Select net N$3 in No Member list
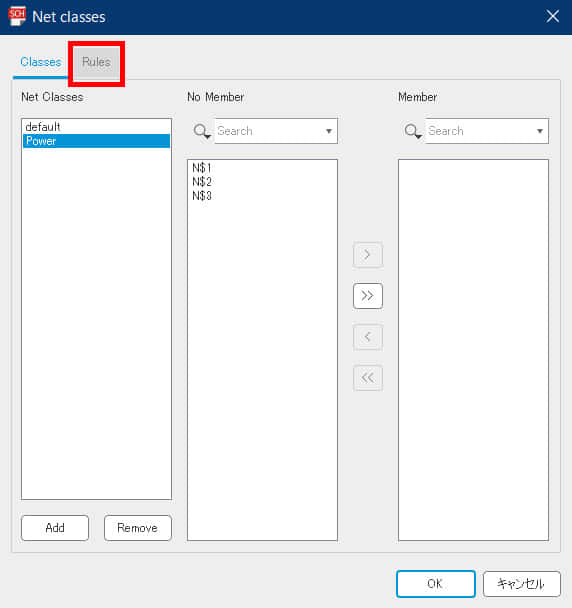 [x=202, y=196]
